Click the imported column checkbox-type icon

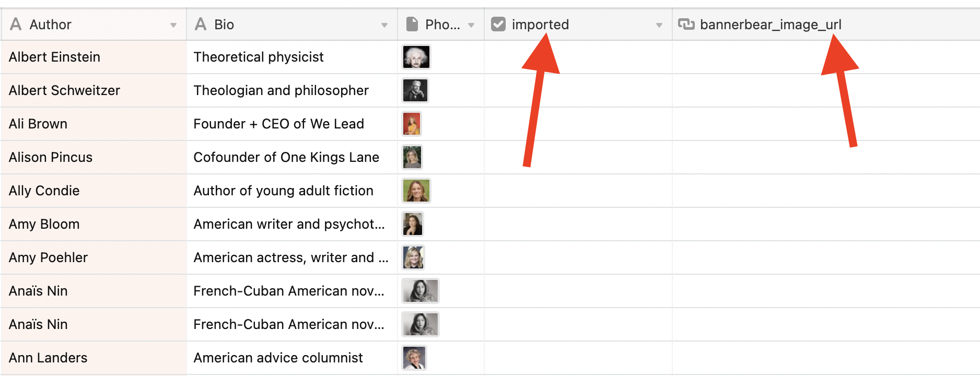[498, 25]
